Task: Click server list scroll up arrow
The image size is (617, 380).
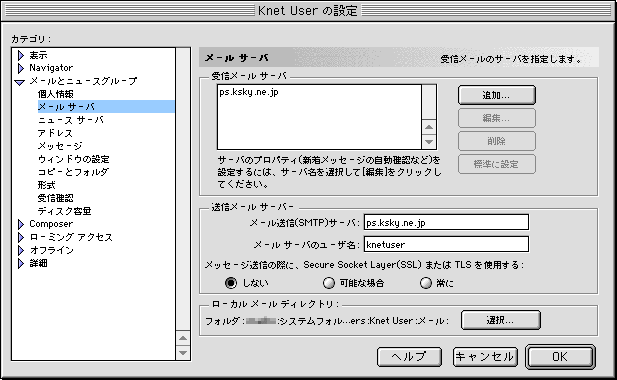Action: 429,127
